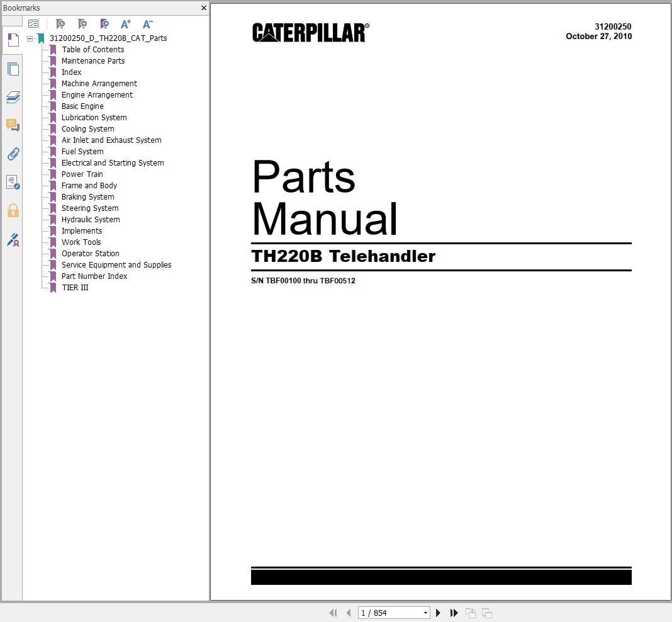The image size is (672, 622).
Task: Decrease bookmark text size with A- icon
Action: (x=147, y=24)
